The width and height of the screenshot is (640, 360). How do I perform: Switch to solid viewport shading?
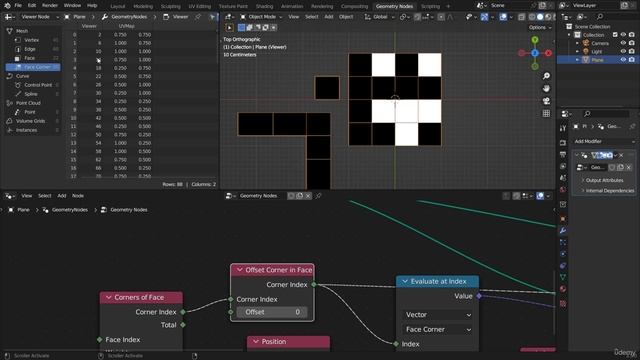tap(540, 17)
